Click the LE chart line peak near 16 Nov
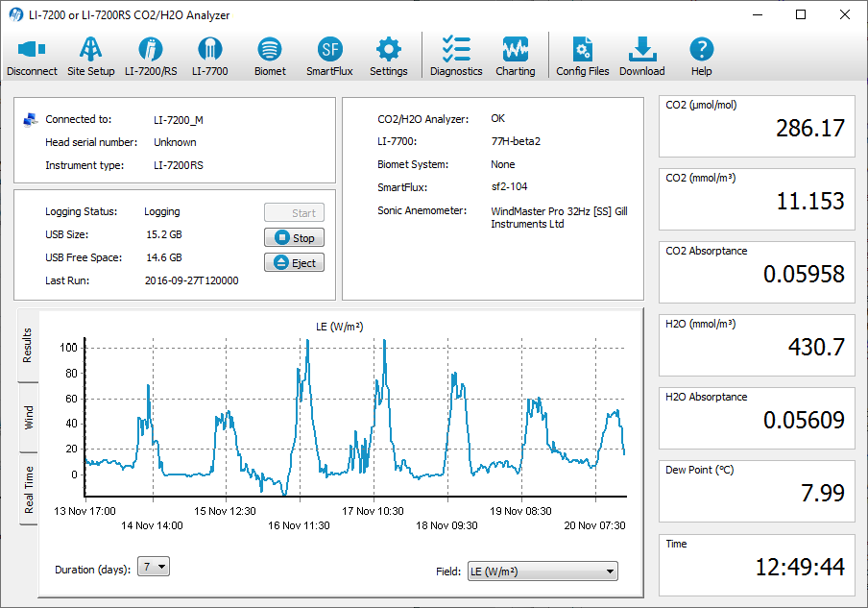Image resolution: width=868 pixels, height=608 pixels. coord(307,342)
